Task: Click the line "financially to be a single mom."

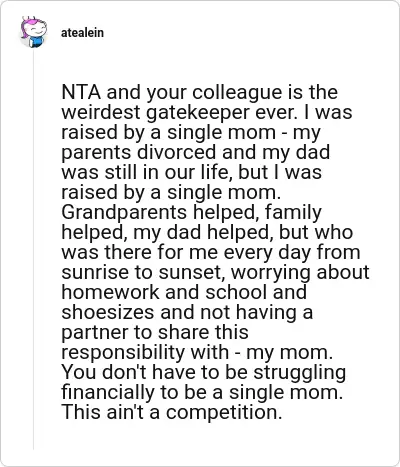Action: tap(202, 392)
